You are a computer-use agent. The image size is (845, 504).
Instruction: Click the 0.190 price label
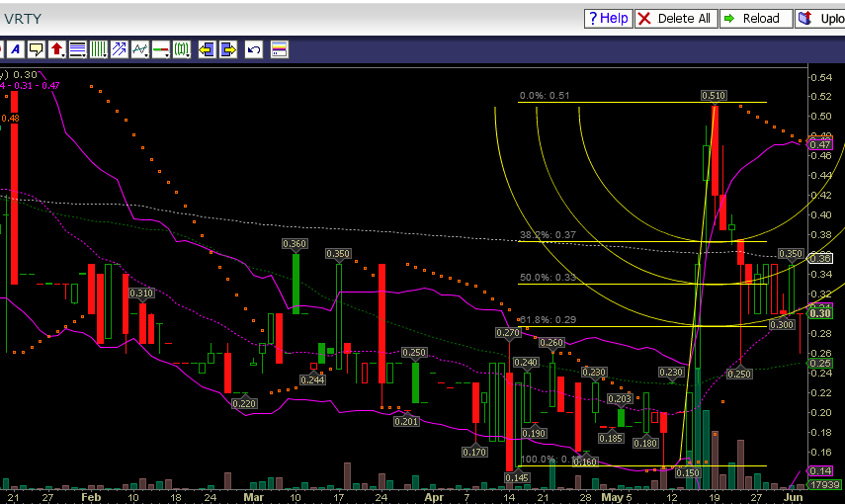(x=534, y=434)
